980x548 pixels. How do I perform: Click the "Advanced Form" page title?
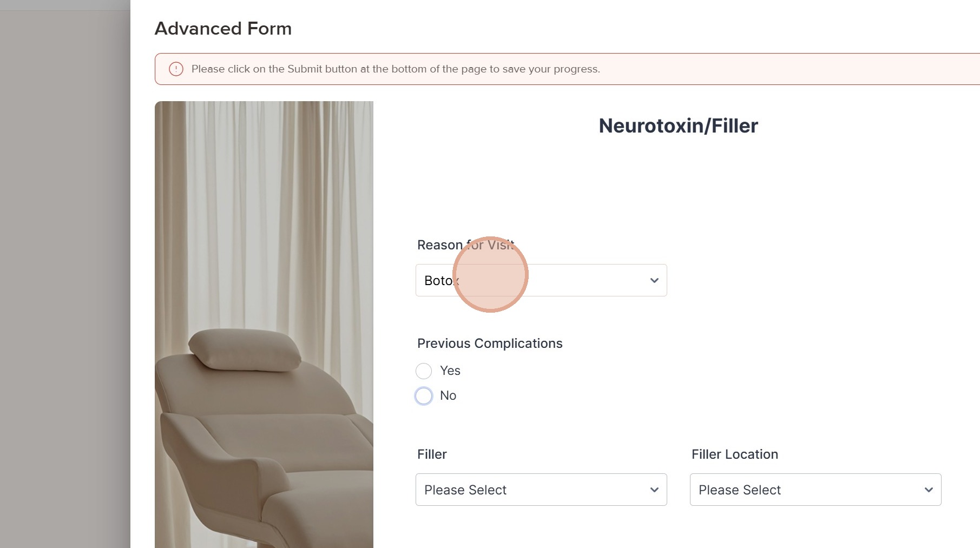coord(223,29)
